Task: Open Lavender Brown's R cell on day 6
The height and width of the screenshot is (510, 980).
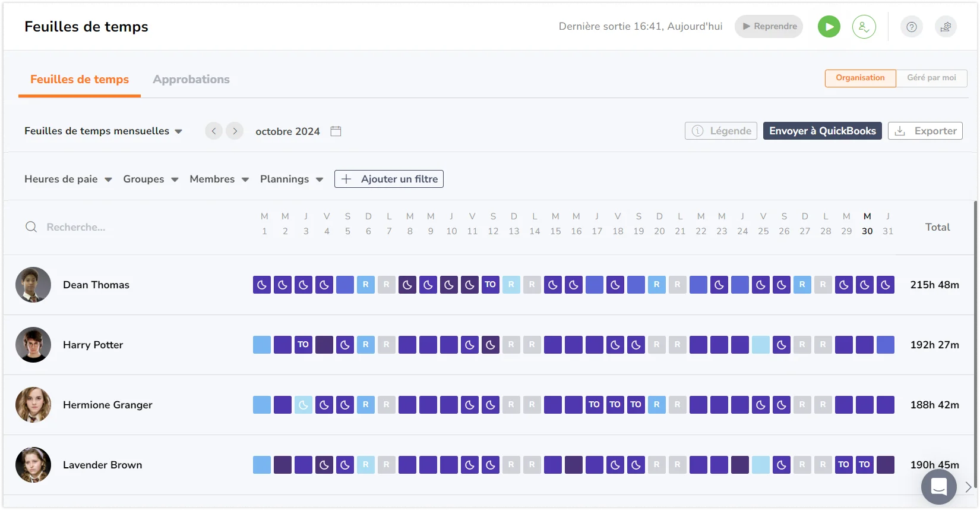Action: click(x=366, y=465)
